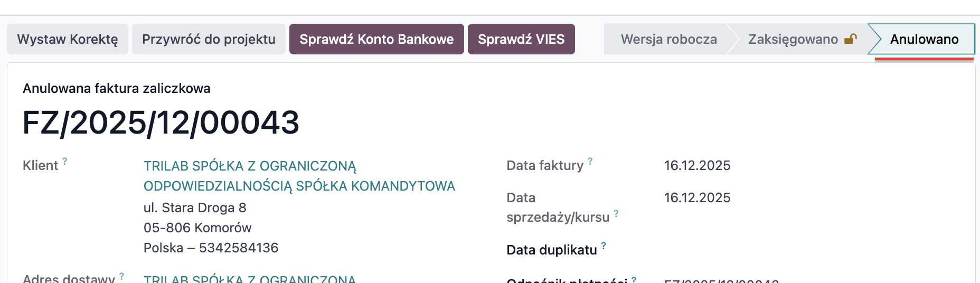Viewport: 980px width, 283px height.
Task: Select the Anulowano status stage
Action: click(924, 39)
